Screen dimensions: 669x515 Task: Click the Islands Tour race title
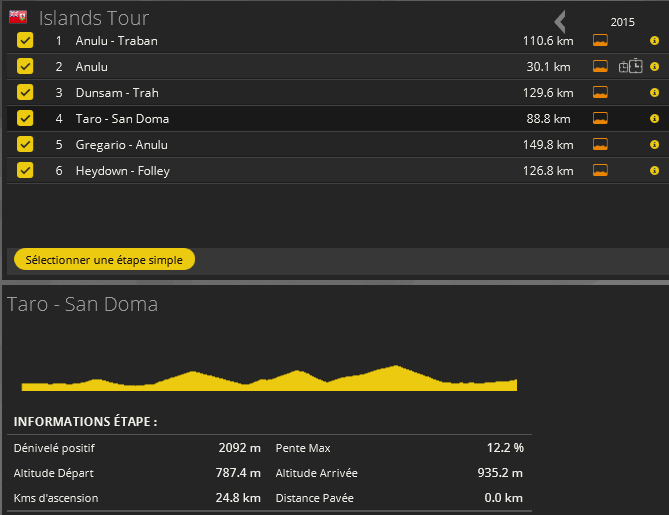point(94,18)
